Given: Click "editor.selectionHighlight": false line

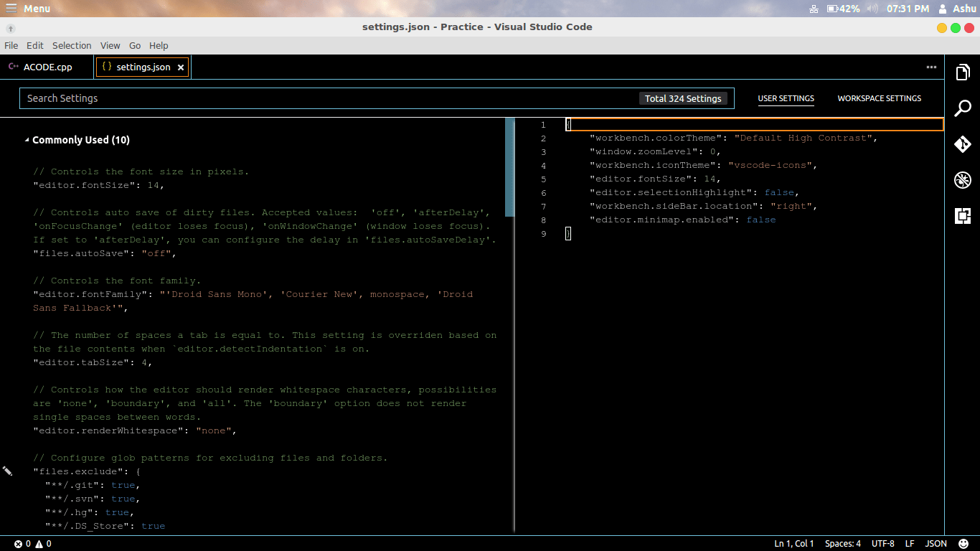Looking at the screenshot, I should [694, 192].
